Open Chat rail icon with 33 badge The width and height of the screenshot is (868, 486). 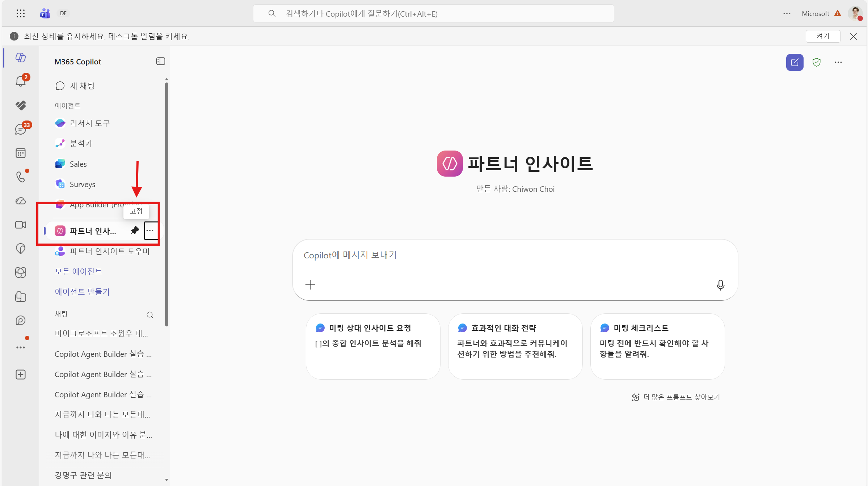(21, 129)
